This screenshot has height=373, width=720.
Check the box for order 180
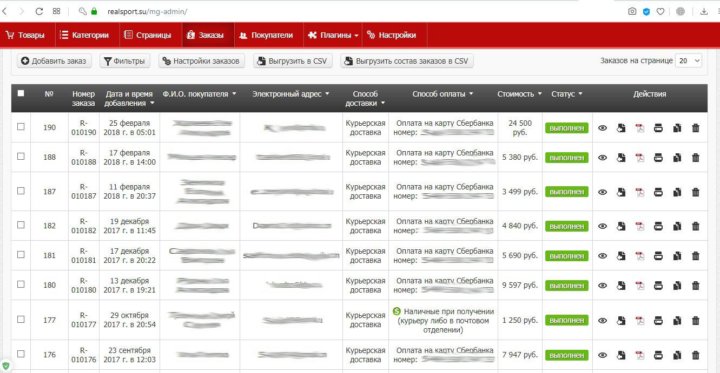point(21,284)
